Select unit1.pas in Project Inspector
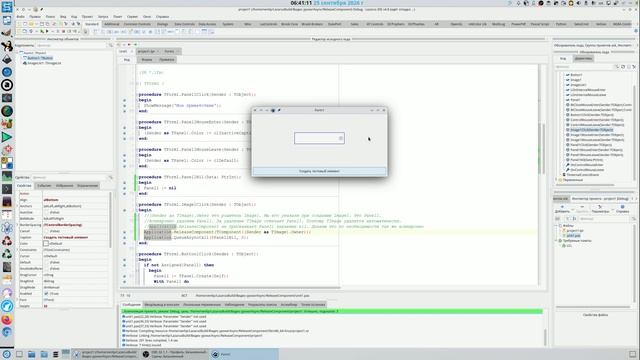Image resolution: width=640 pixels, height=360 pixels. pyautogui.click(x=573, y=236)
